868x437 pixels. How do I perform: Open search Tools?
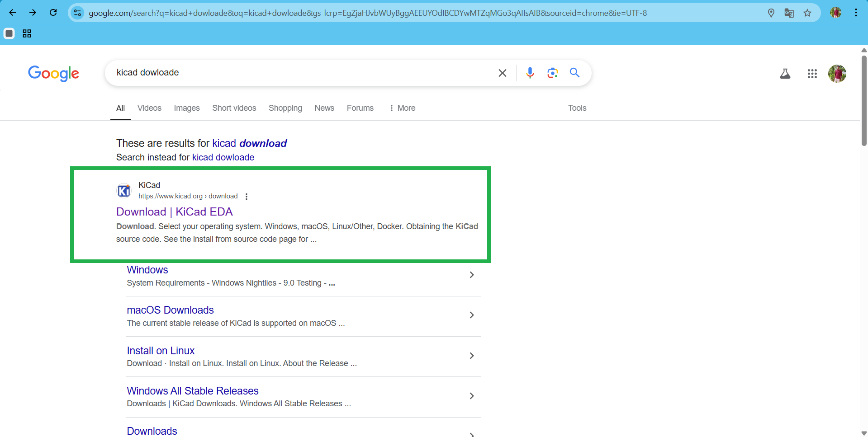coord(577,108)
